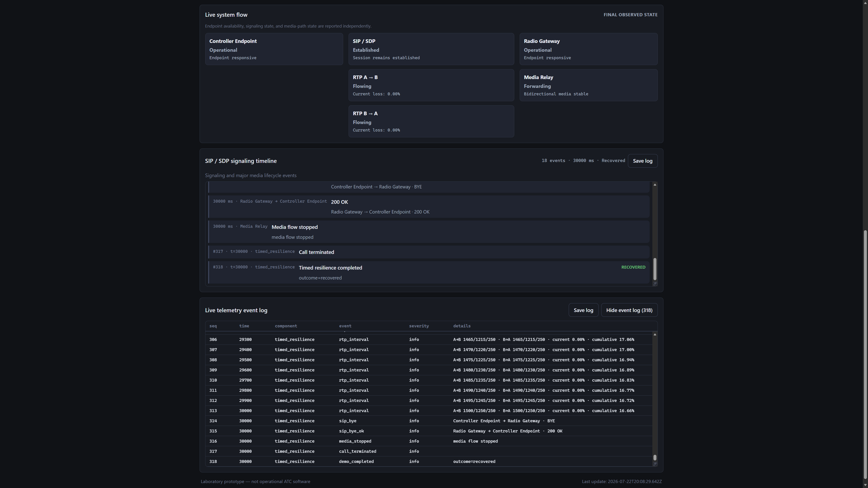Click the telemetry log resize handle icon
The image size is (868, 488).
[655, 464]
